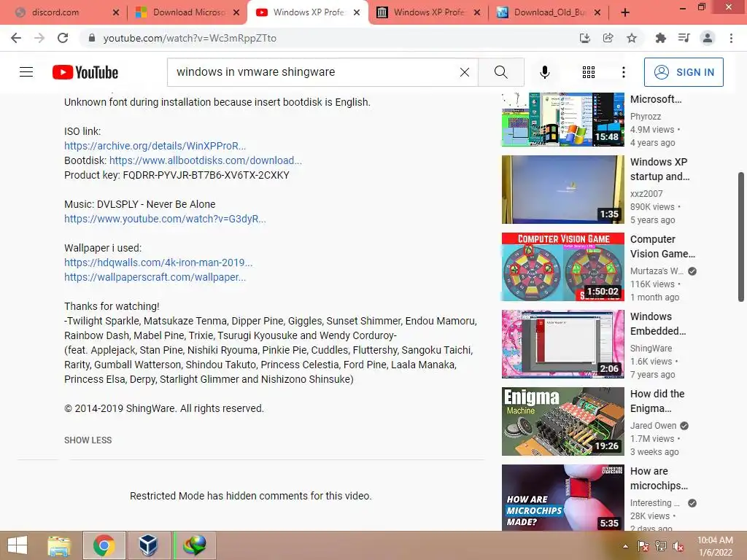Viewport: 747px width, 560px height.
Task: Click page vertical scrollbar thumb
Action: pyautogui.click(x=741, y=237)
